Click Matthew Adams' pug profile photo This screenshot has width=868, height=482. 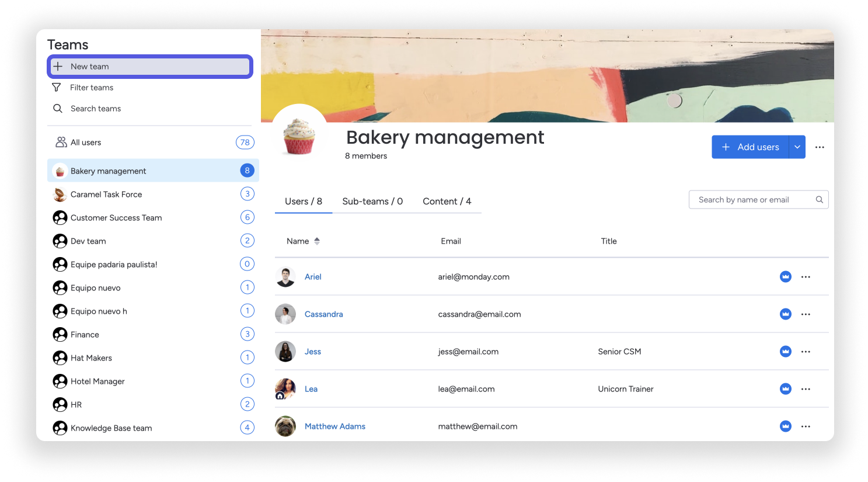(285, 426)
